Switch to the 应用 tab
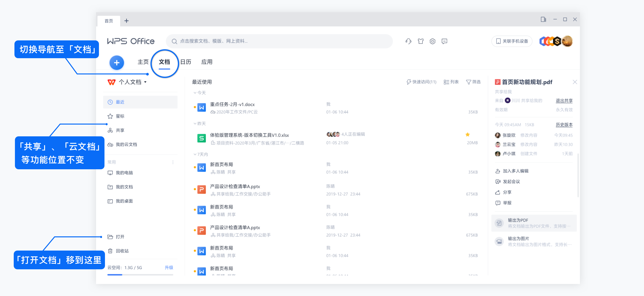Screen dimensions: 644x296 point(207,62)
